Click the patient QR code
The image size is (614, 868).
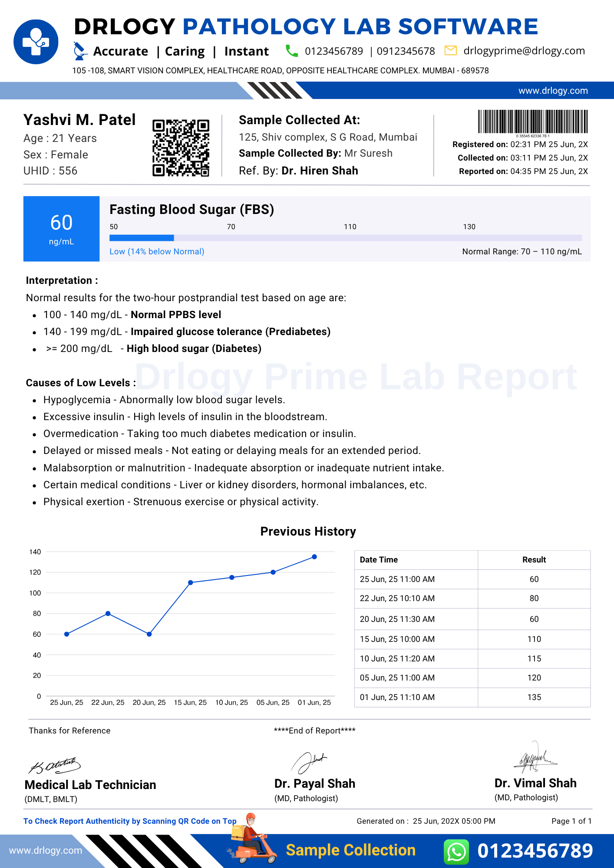click(x=181, y=148)
